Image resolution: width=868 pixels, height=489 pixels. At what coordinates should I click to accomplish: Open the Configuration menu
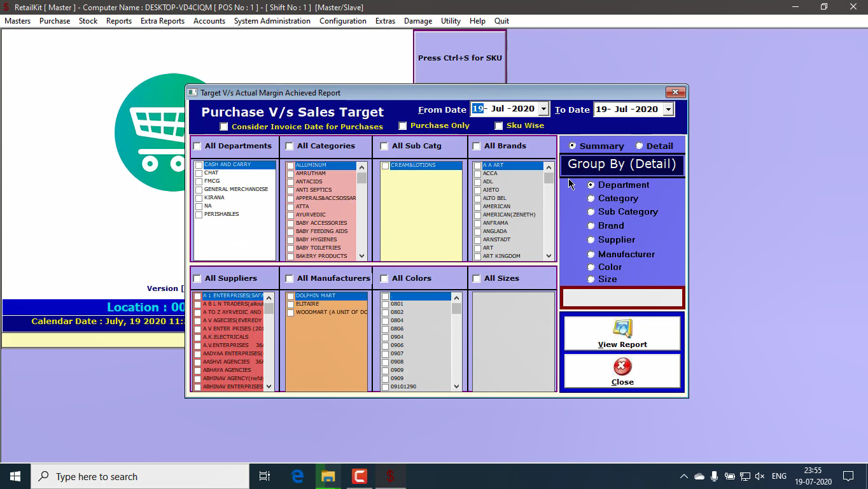(343, 21)
